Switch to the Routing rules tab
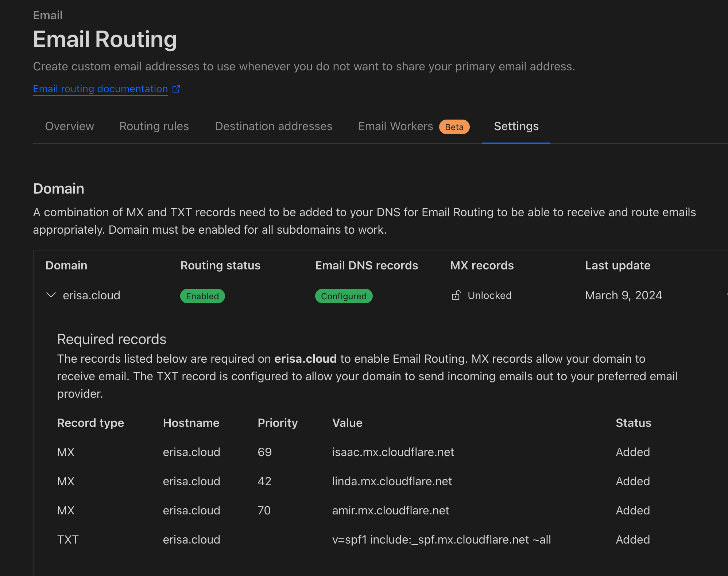This screenshot has height=576, width=728. click(x=154, y=126)
